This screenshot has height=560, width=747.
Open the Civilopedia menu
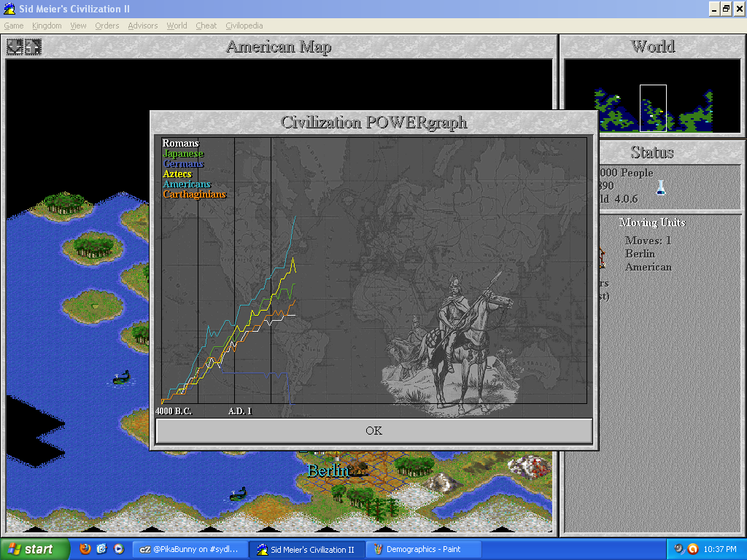coord(244,26)
